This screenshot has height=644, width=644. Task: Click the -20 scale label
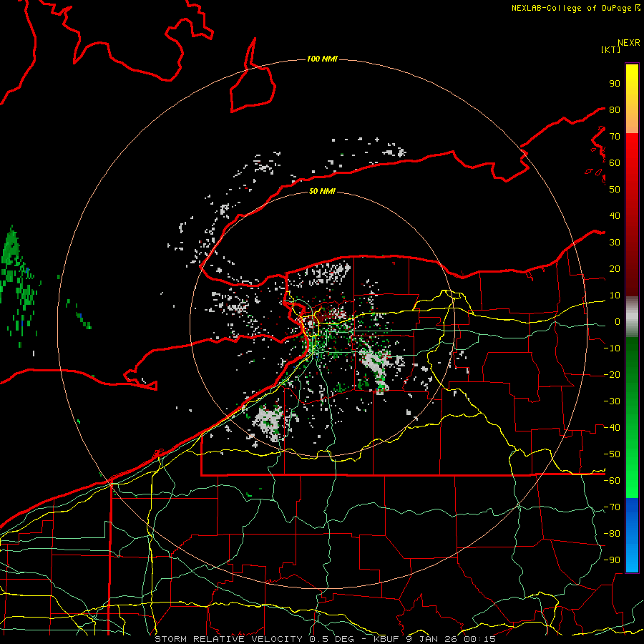tap(612, 375)
